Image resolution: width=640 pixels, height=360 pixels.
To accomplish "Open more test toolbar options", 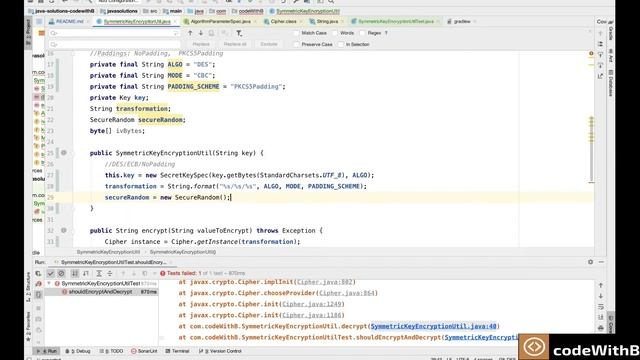I will pos(154,273).
